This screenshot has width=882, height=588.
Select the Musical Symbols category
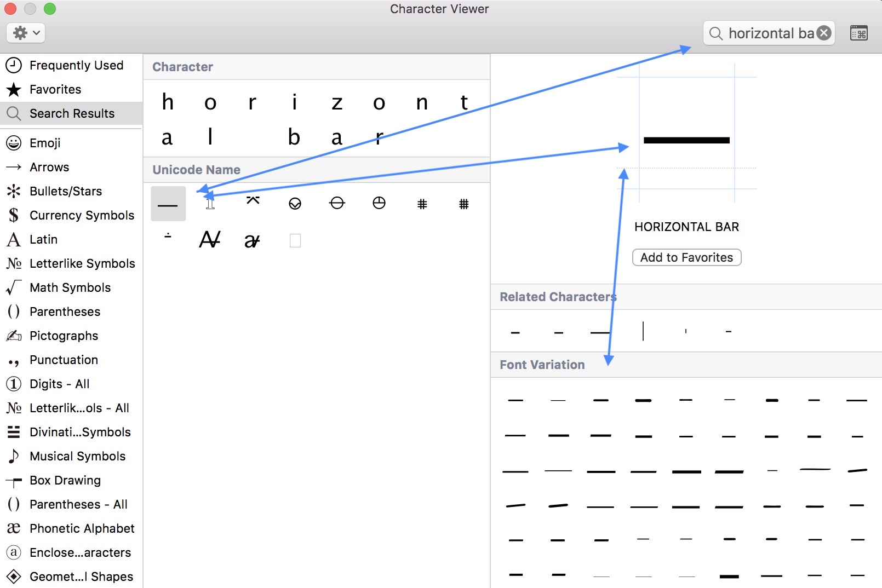tap(77, 456)
